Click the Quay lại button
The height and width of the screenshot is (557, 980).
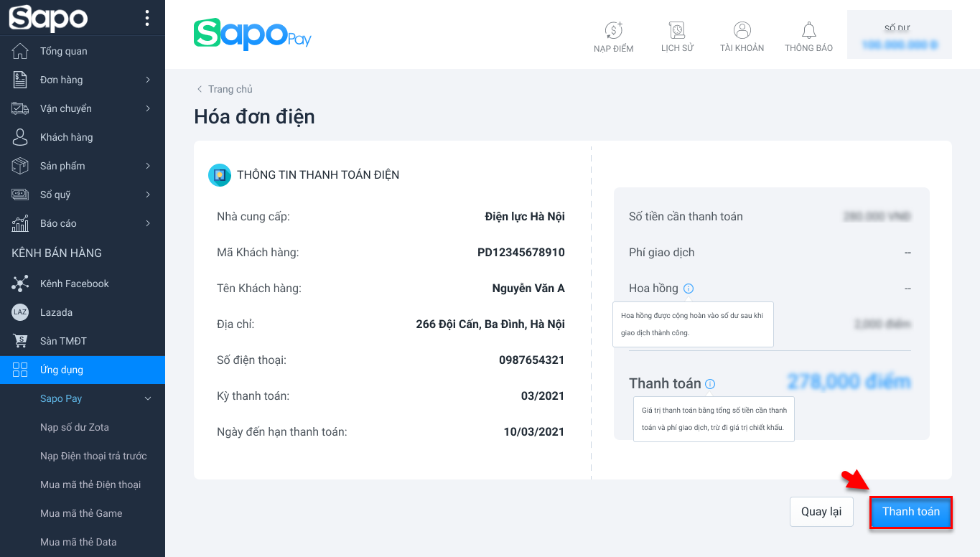pyautogui.click(x=821, y=512)
